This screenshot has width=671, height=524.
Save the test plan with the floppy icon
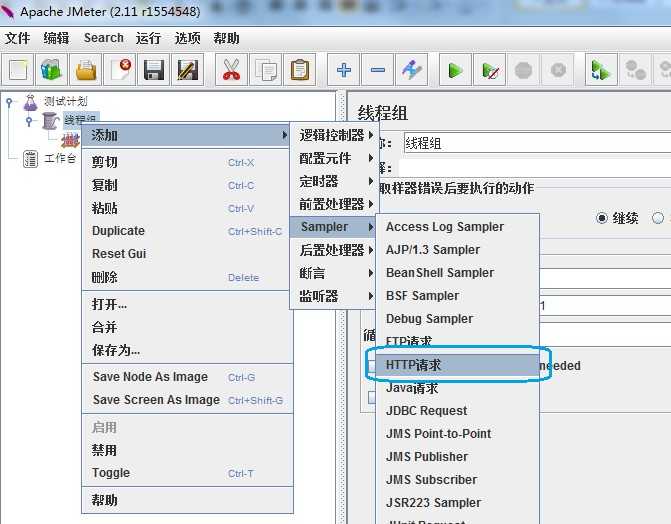(x=154, y=69)
